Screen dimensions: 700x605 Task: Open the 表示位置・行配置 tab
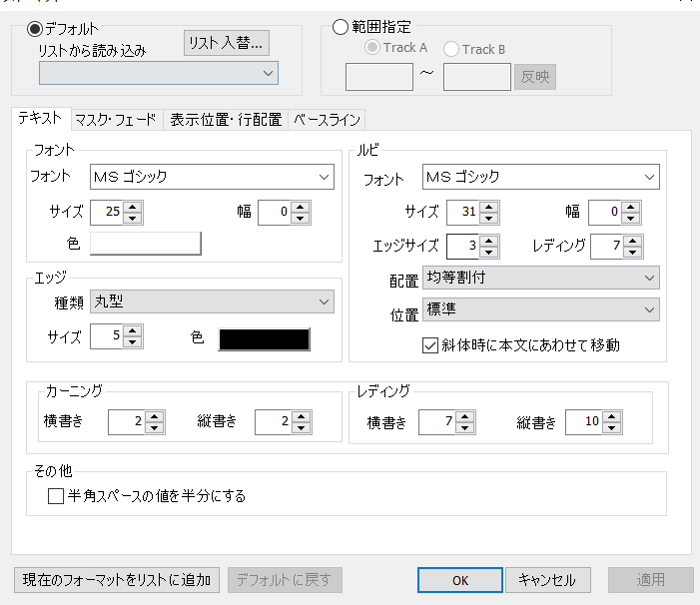[x=226, y=120]
